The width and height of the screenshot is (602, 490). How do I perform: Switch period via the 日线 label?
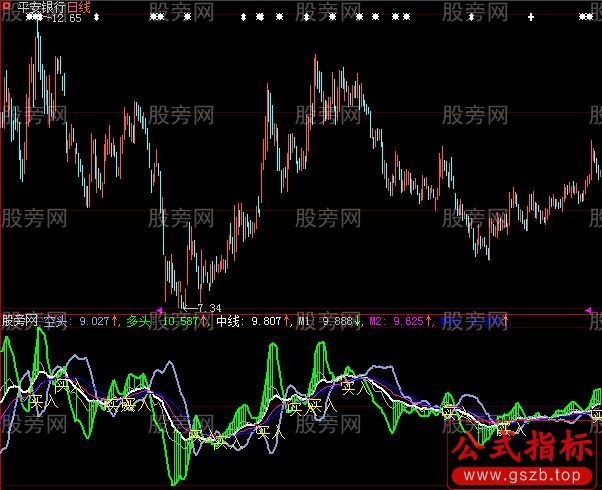coord(79,7)
